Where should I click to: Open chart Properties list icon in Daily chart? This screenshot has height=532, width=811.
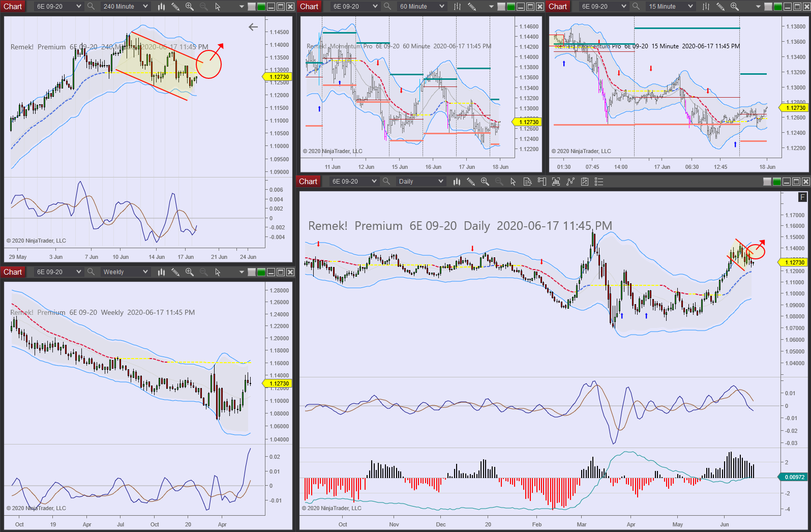599,182
